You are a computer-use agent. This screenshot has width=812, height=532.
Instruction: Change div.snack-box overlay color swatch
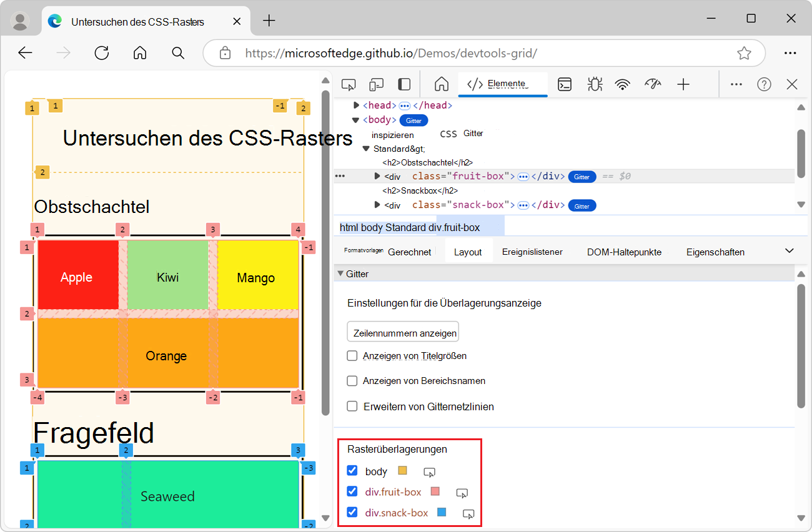coord(442,512)
